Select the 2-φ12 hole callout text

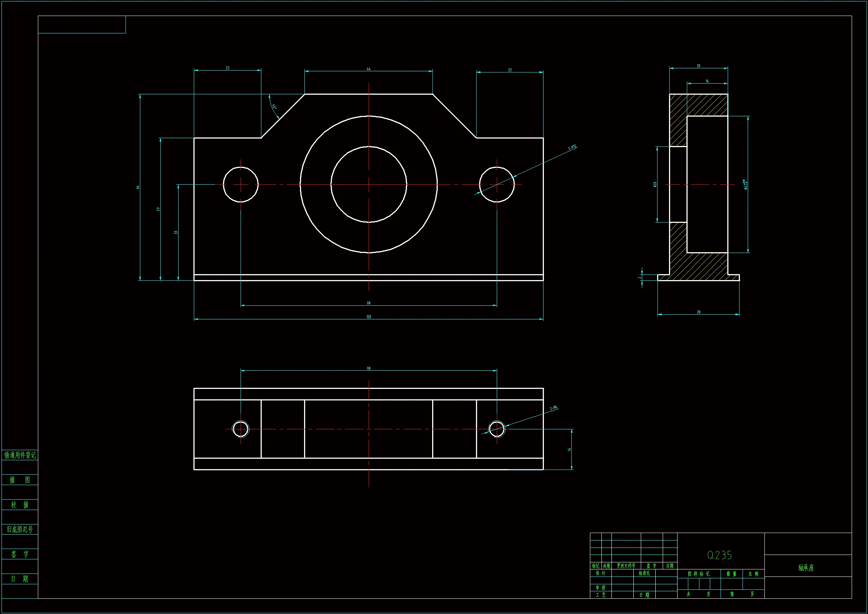[x=572, y=147]
